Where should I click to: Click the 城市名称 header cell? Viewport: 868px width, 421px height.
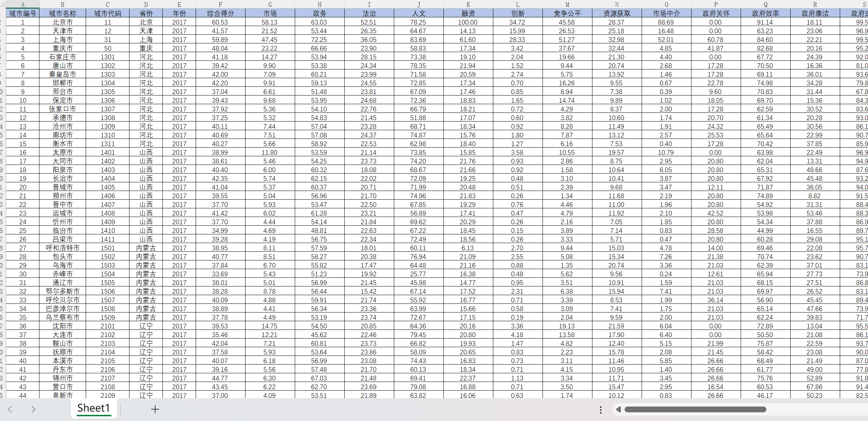[63, 13]
